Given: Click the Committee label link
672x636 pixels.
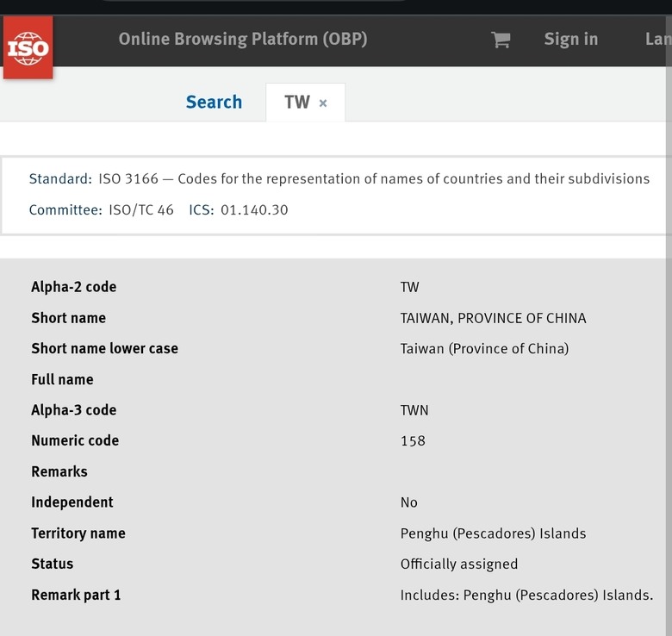Looking at the screenshot, I should tap(65, 209).
